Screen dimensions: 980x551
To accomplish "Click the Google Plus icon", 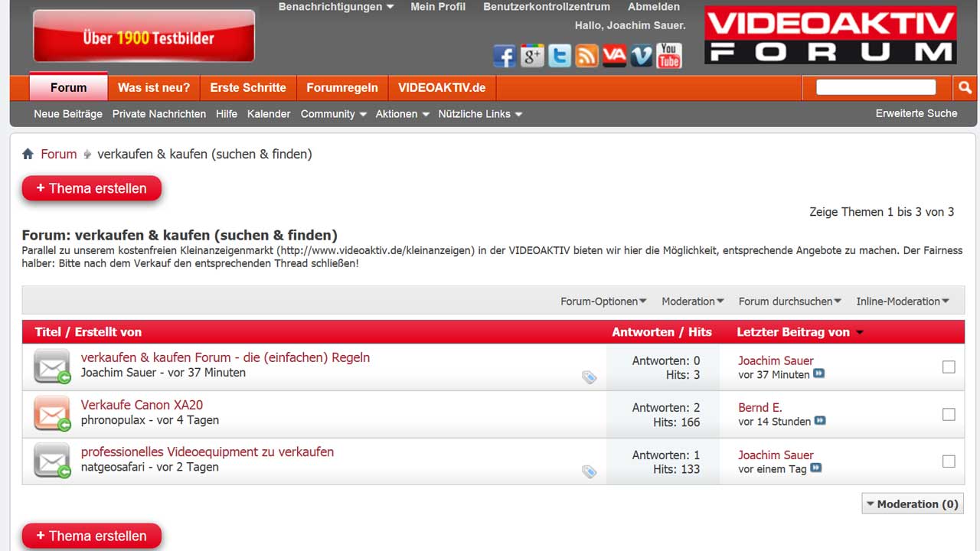I will pyautogui.click(x=531, y=56).
